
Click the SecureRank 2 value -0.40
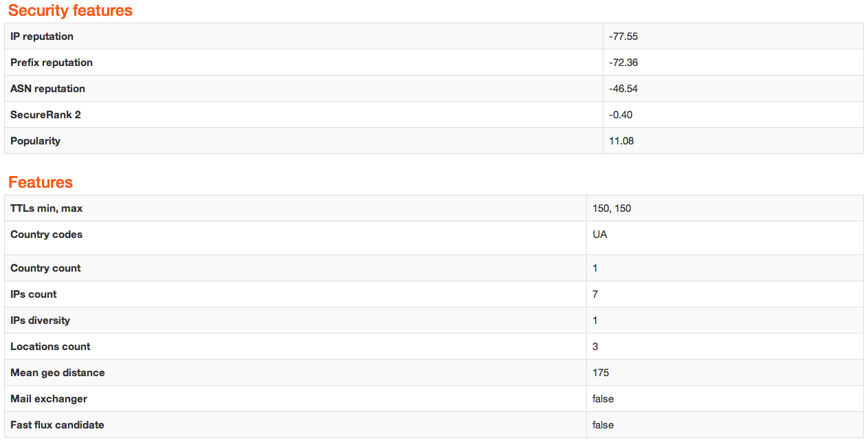pos(621,115)
